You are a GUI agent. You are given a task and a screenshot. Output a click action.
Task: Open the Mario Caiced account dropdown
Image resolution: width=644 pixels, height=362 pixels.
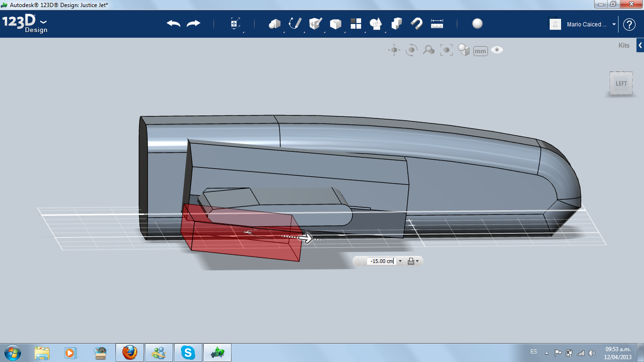pyautogui.click(x=614, y=25)
